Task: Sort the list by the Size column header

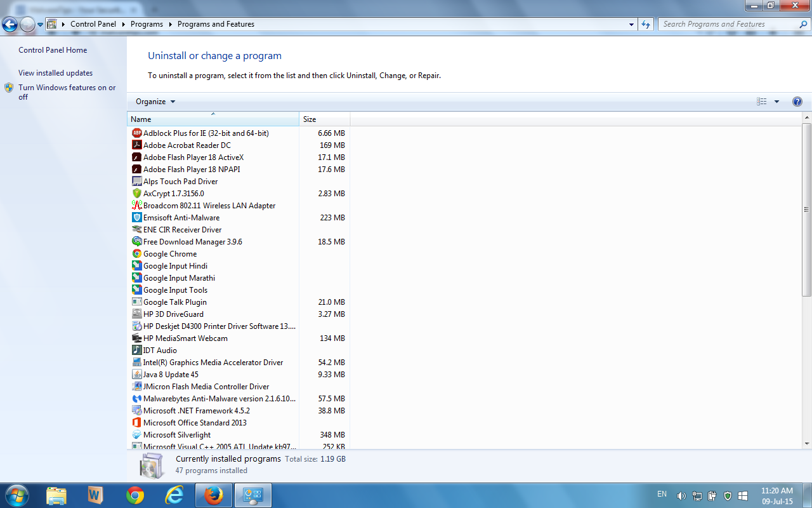Action: point(325,119)
